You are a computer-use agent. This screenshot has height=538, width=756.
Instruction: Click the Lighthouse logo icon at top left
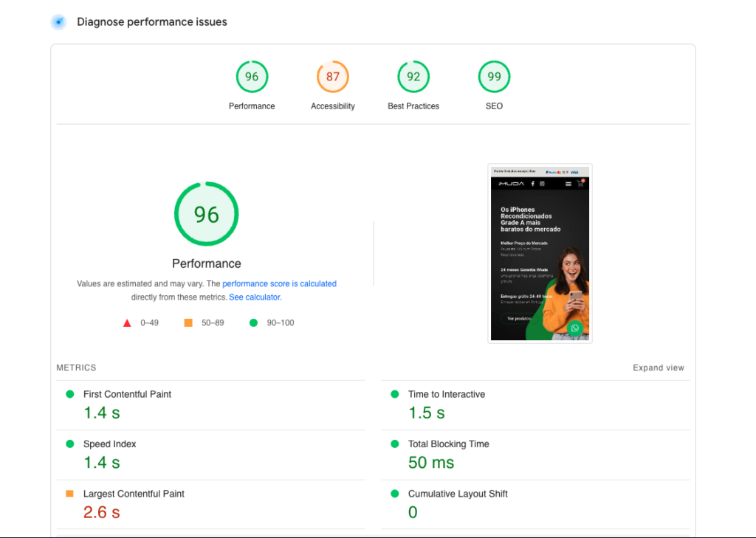click(x=58, y=22)
